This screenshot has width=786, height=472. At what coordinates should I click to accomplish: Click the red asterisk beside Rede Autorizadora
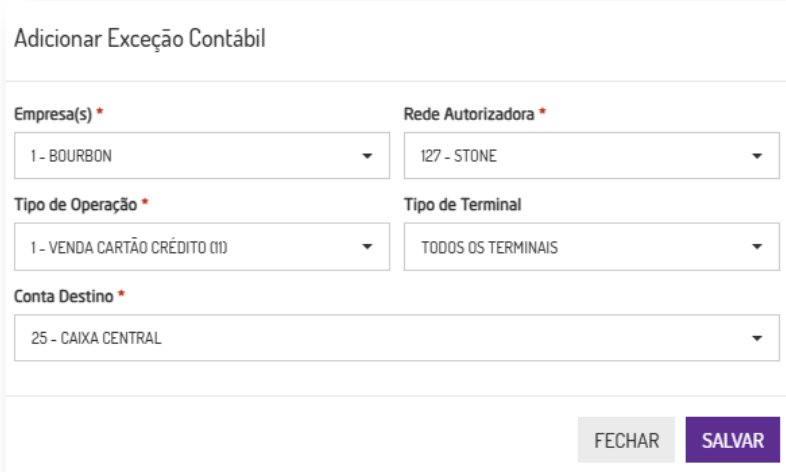point(542,113)
